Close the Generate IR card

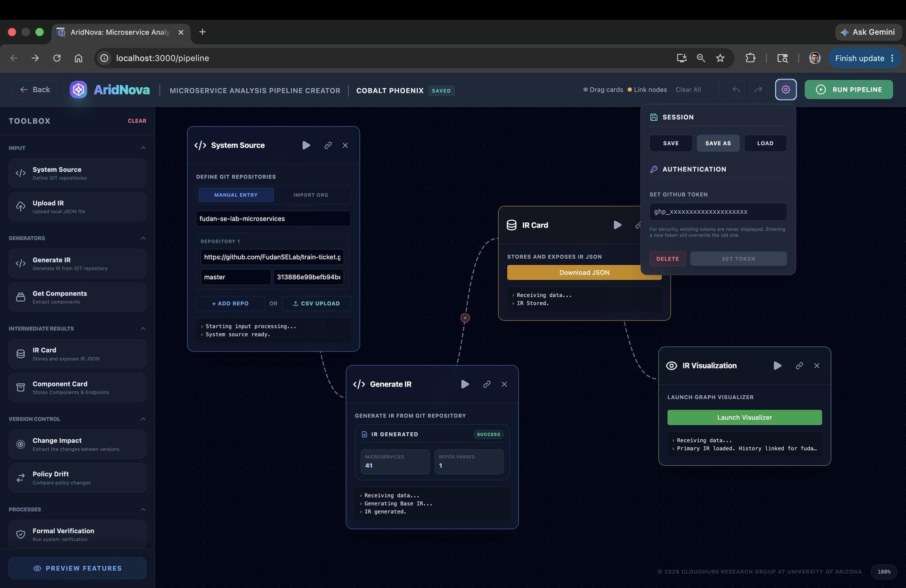pyautogui.click(x=504, y=384)
